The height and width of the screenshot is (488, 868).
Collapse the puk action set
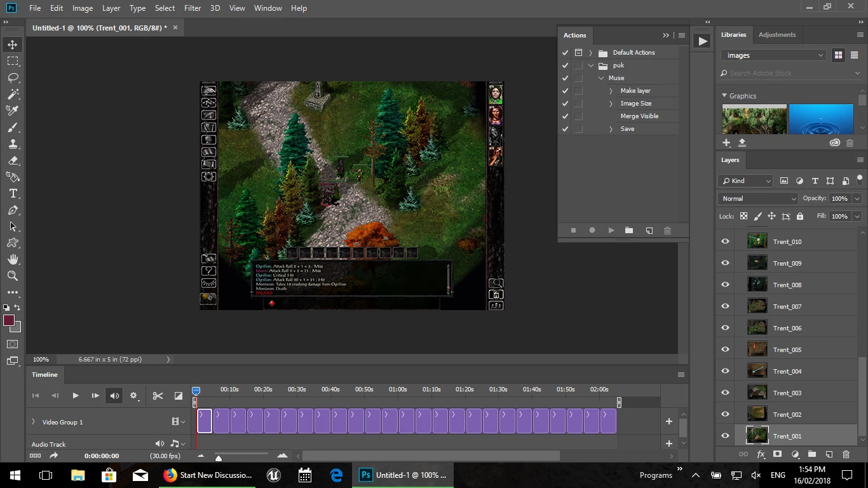(x=591, y=65)
